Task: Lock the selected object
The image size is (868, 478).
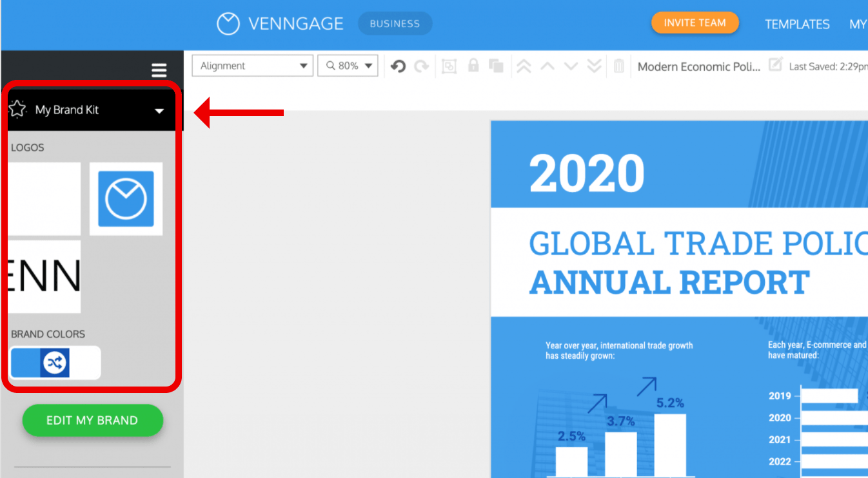Action: coord(473,65)
